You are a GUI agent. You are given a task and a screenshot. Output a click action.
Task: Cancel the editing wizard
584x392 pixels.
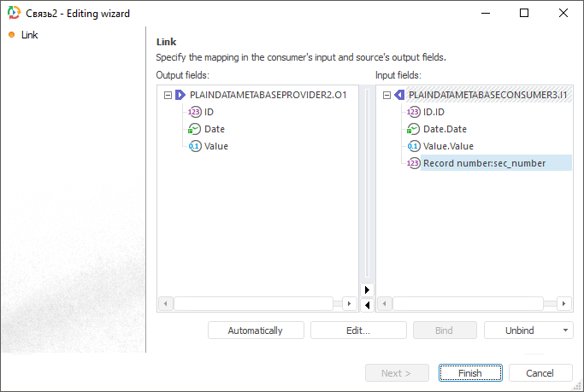click(540, 373)
